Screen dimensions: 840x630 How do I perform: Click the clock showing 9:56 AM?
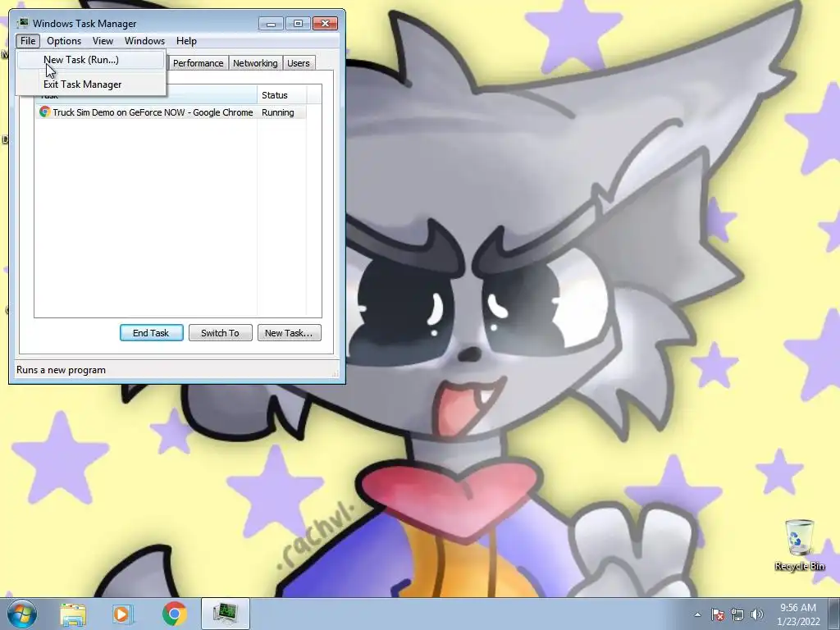(798, 614)
